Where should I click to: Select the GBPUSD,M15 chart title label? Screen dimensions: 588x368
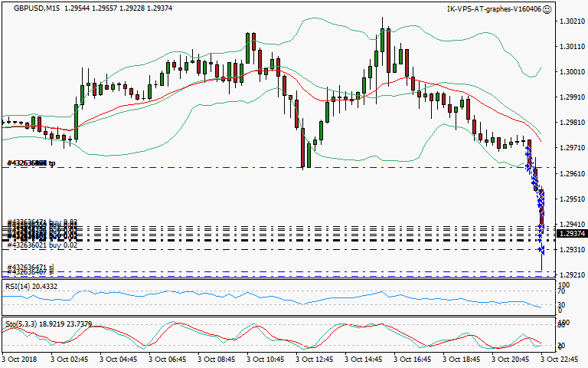(x=38, y=9)
